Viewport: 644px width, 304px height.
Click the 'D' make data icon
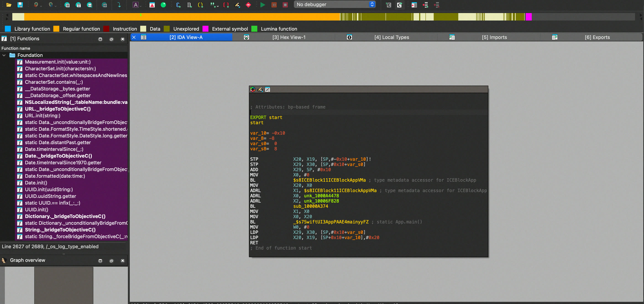click(189, 5)
